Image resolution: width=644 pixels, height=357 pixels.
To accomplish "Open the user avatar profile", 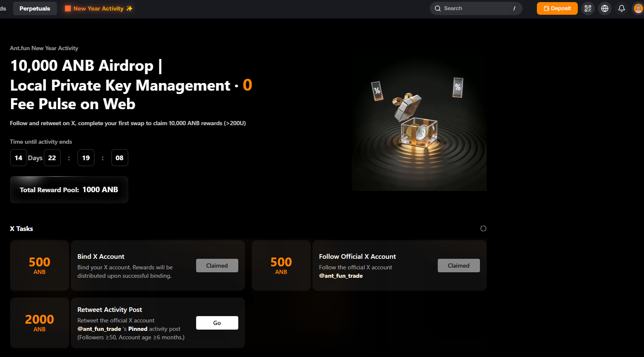I will (638, 8).
